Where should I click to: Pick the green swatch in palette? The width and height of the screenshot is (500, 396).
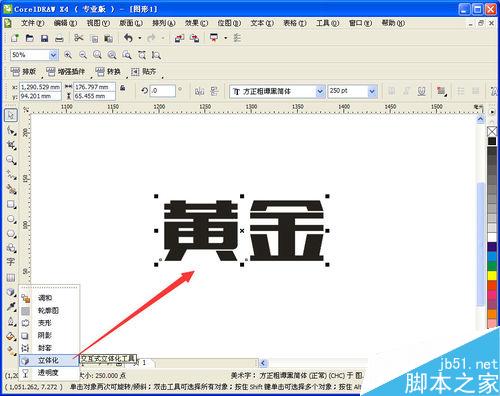[x=492, y=266]
